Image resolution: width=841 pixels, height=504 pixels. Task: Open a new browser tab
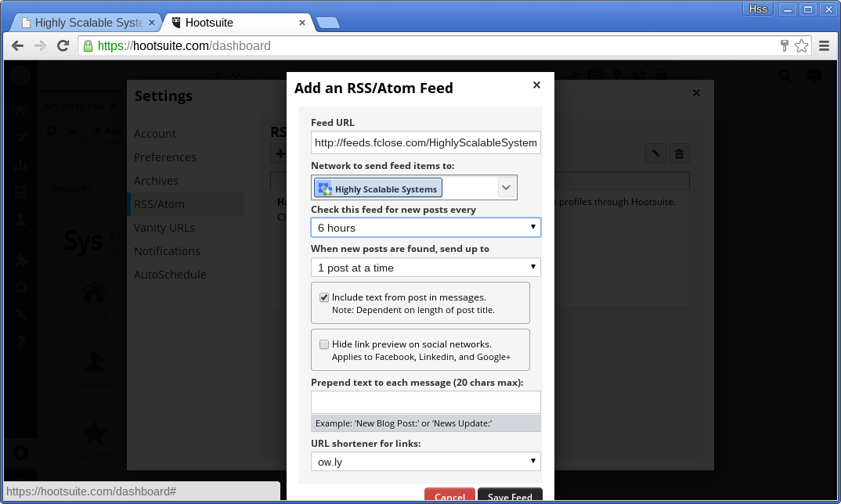(328, 23)
